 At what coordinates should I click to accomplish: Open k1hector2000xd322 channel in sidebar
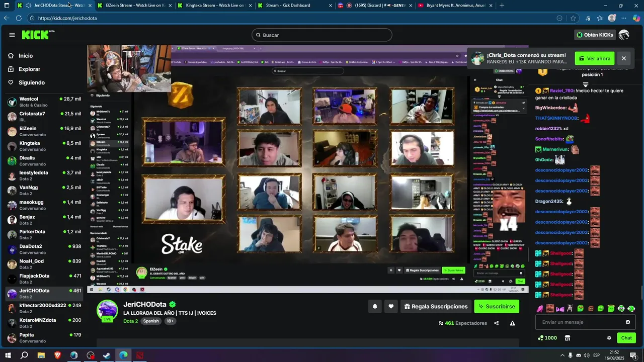(44, 308)
